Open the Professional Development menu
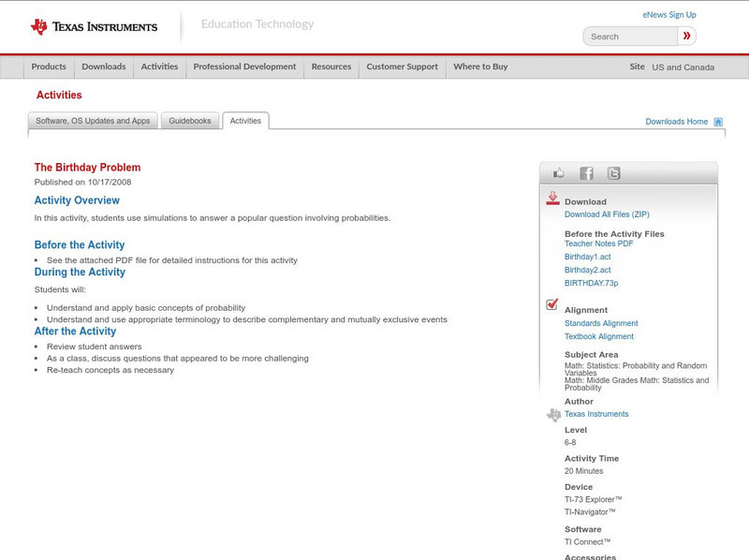The width and height of the screenshot is (749, 560). click(x=244, y=66)
